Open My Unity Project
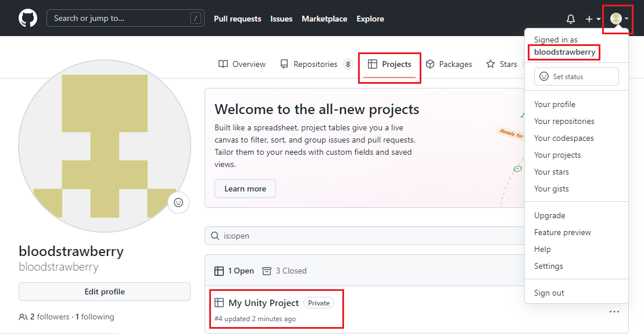 click(264, 303)
